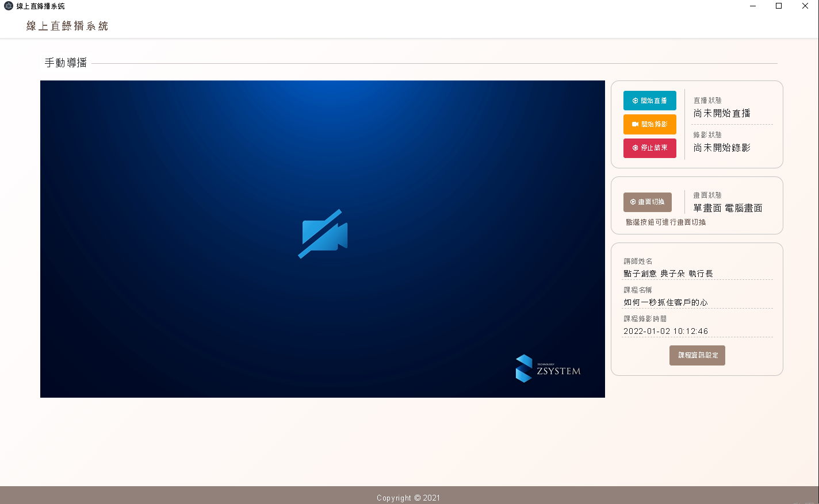Click 尚未開始錄影 recording status text
Viewport: 819px width, 504px height.
722,148
